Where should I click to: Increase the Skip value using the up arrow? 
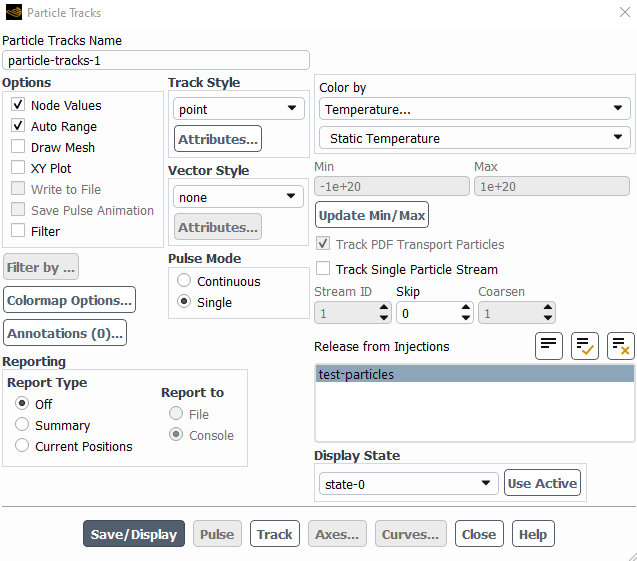point(464,308)
